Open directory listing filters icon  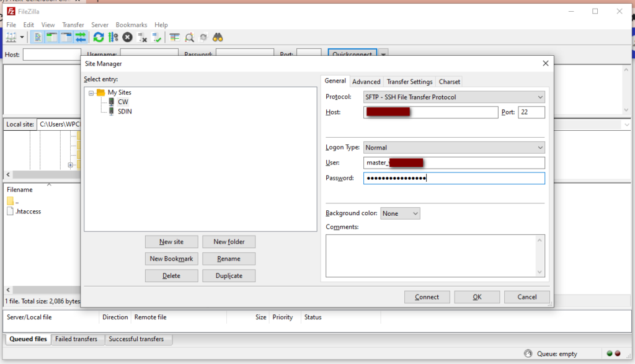175,37
